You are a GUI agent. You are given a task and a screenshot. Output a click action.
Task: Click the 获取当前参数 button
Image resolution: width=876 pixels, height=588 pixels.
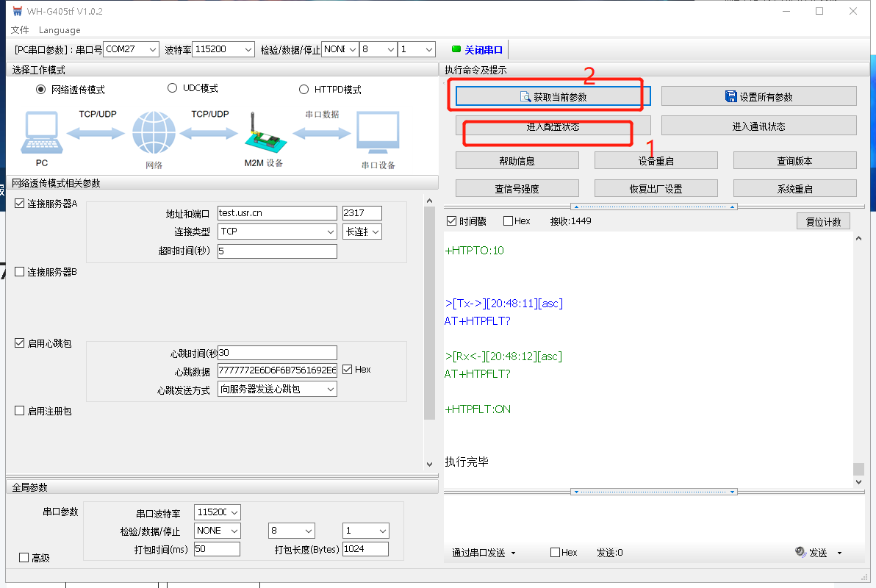click(553, 97)
